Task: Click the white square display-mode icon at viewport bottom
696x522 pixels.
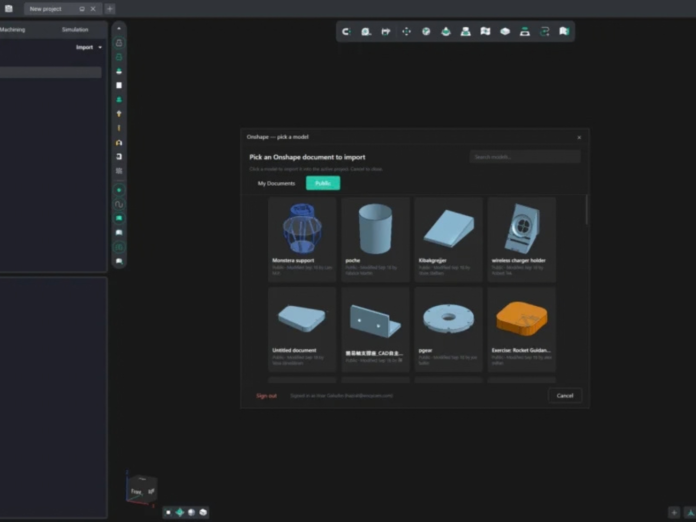Action: tap(168, 512)
